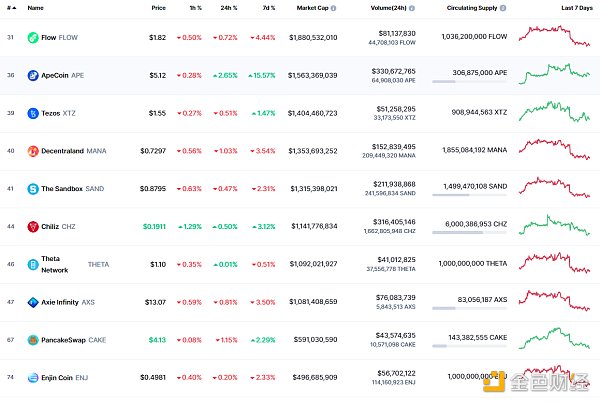Click the Theta Network logo icon
This screenshot has width=600, height=403.
[33, 264]
